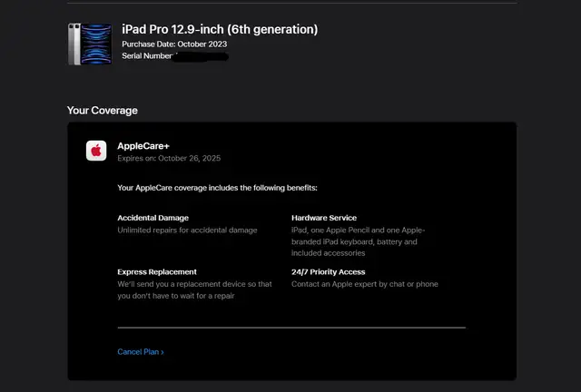This screenshot has height=392, width=581.
Task: Click Contact an Apple expert text
Action: coord(365,284)
